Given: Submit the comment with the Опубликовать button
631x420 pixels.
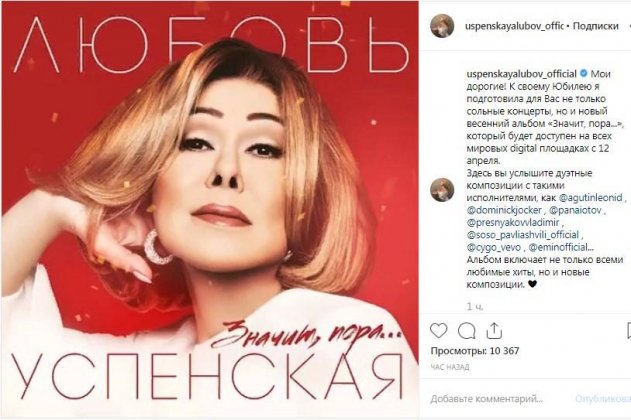Looking at the screenshot, I should click(x=603, y=399).
